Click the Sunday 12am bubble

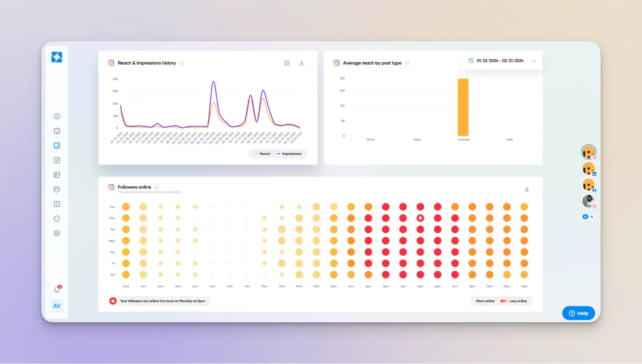126,207
